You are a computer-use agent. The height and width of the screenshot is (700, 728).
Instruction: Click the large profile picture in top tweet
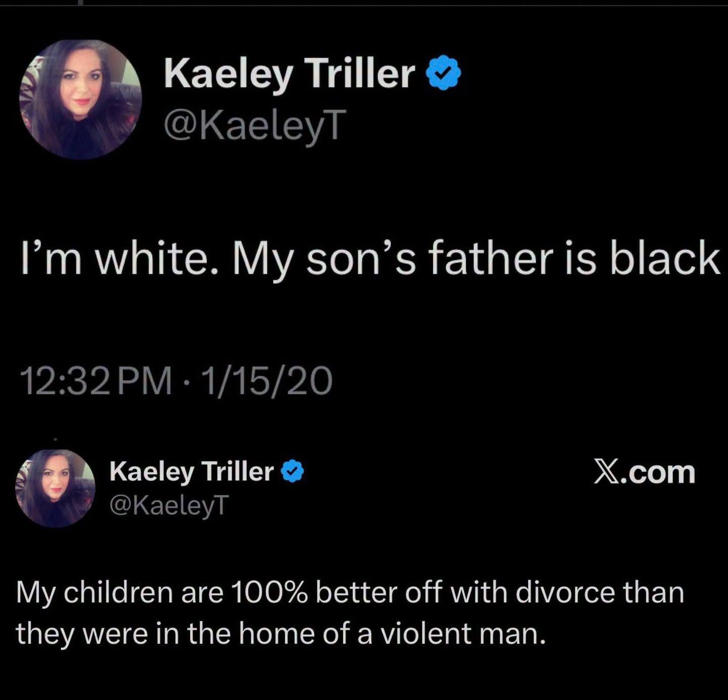pos(80,100)
